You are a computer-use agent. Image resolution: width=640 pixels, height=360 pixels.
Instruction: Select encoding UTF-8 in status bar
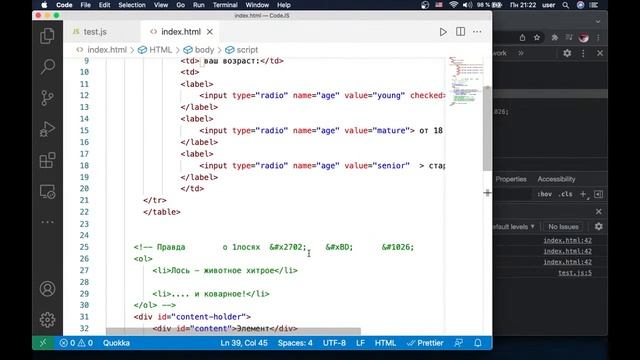(x=334, y=343)
